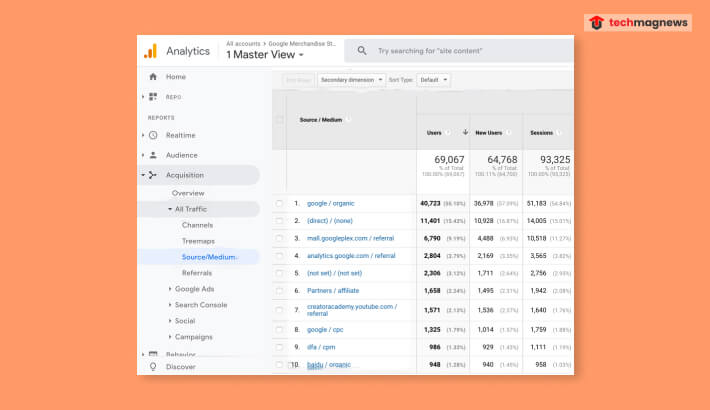The image size is (710, 410).
Task: Click the Acquisition branching icon
Action: pos(153,175)
